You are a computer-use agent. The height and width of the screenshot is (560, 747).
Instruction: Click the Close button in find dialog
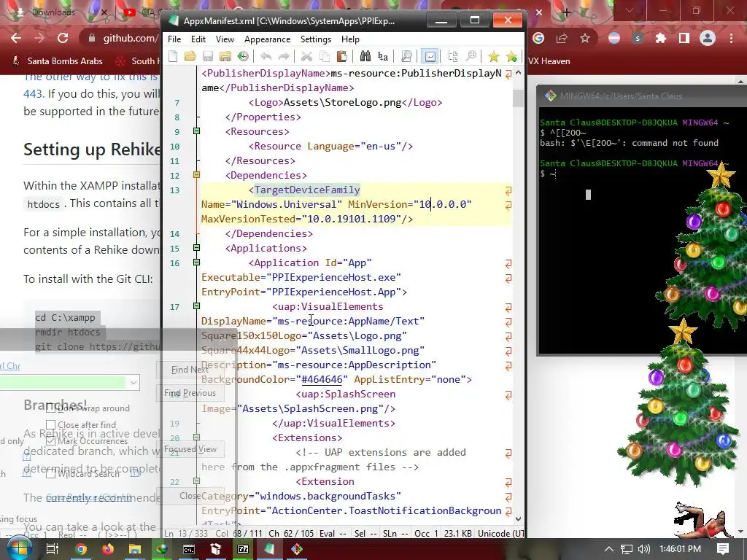click(x=190, y=496)
